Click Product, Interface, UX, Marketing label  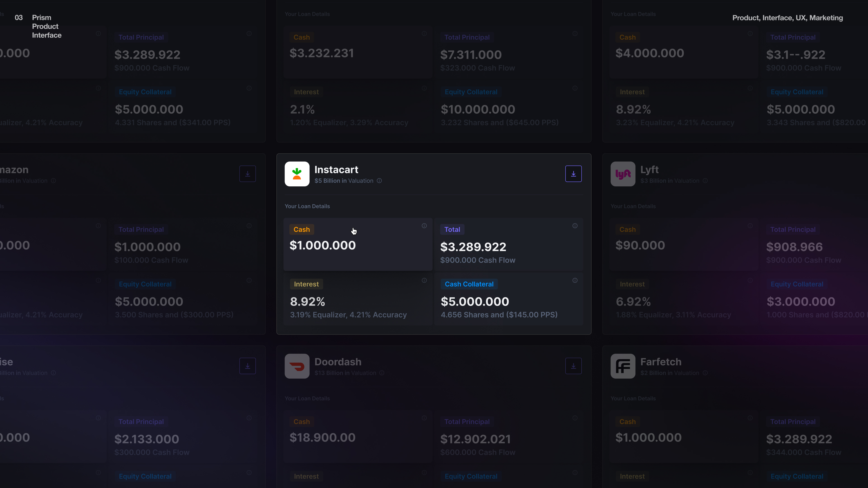click(788, 18)
